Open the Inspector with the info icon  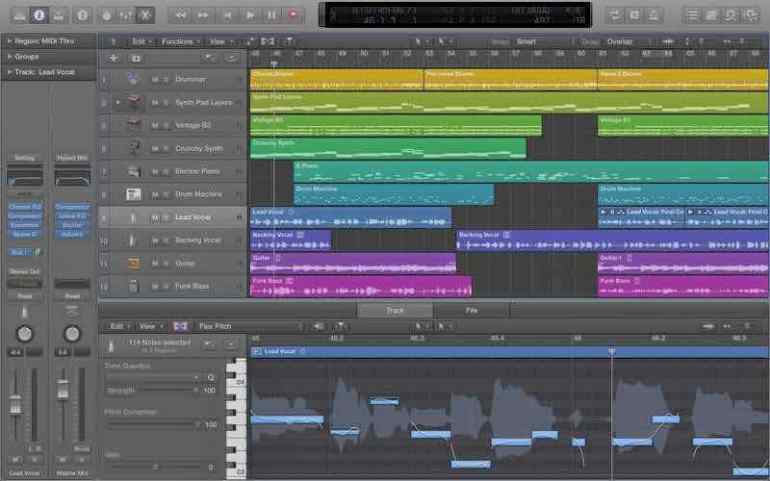point(38,15)
